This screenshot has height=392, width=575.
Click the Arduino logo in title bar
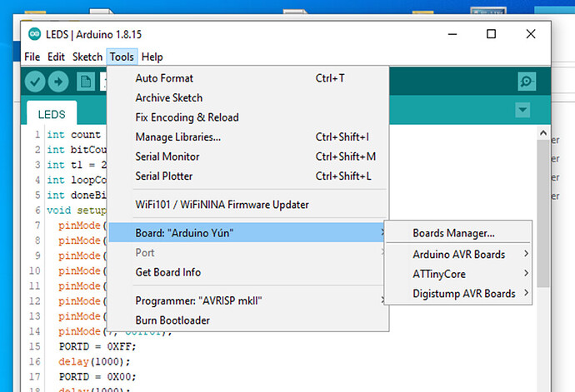tap(35, 34)
